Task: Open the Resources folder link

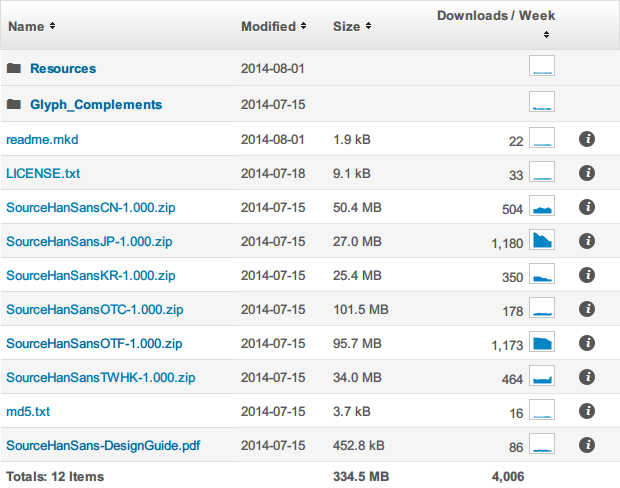Action: pos(63,68)
